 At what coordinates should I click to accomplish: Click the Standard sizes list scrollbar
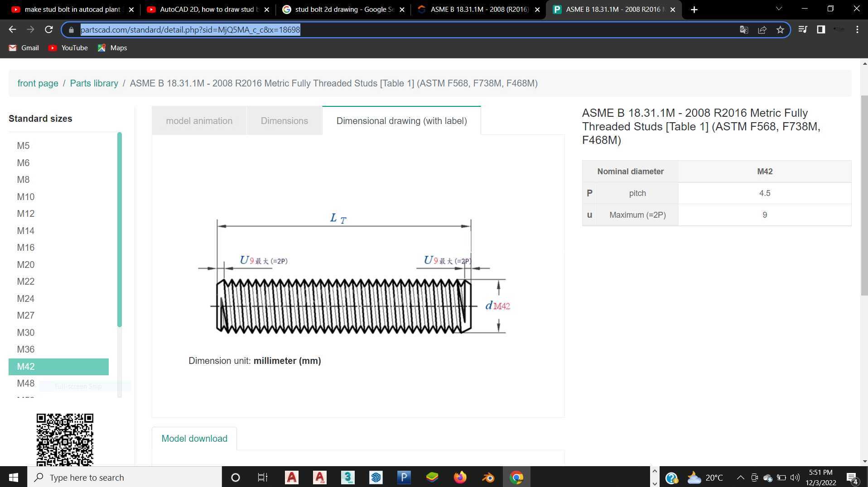tap(120, 229)
